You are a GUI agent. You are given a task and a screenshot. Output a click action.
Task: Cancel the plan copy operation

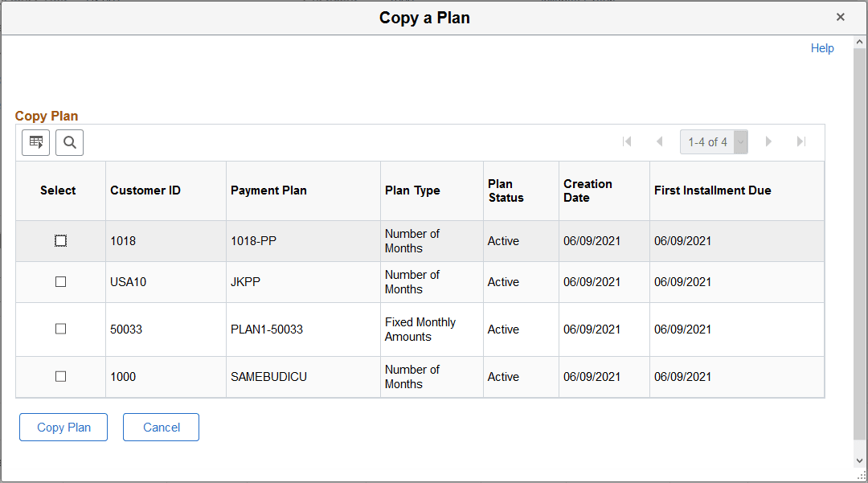(x=161, y=427)
